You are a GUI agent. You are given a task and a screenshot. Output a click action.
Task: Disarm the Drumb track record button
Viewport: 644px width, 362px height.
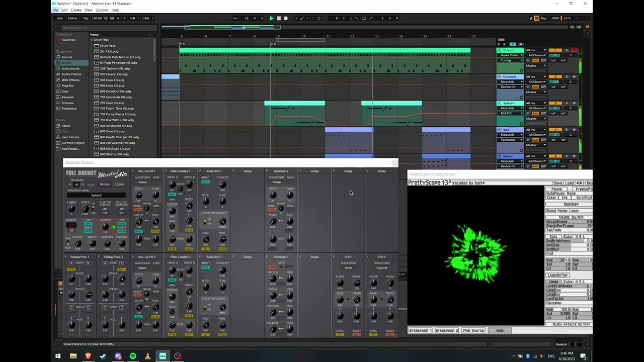[x=574, y=50]
